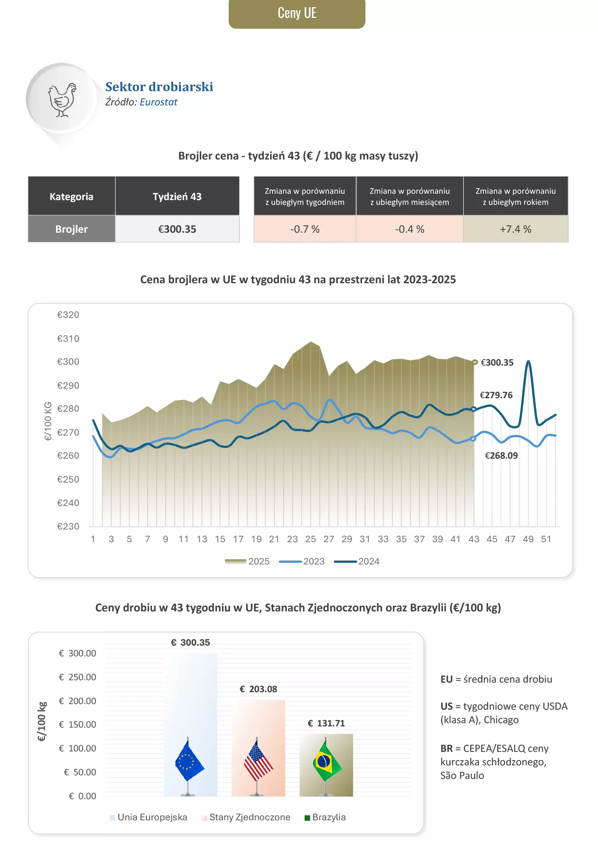The width and height of the screenshot is (598, 868).
Task: Select the 2024 legend entry
Action: [x=357, y=561]
